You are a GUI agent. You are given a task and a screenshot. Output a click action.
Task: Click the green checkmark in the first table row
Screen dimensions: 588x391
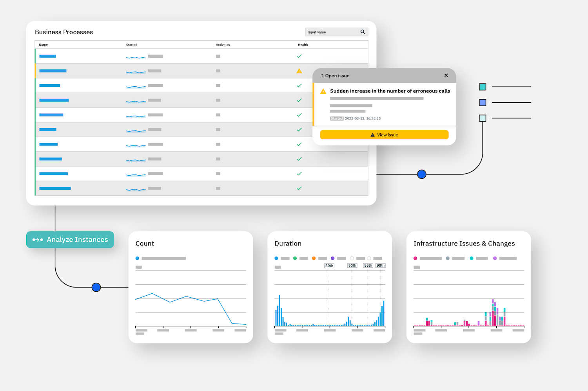(299, 56)
